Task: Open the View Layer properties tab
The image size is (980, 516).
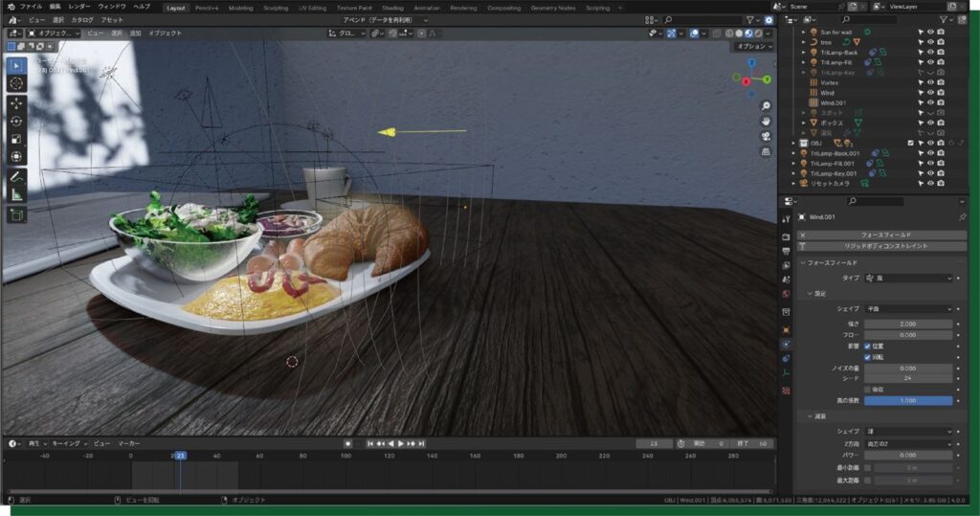Action: click(x=787, y=266)
